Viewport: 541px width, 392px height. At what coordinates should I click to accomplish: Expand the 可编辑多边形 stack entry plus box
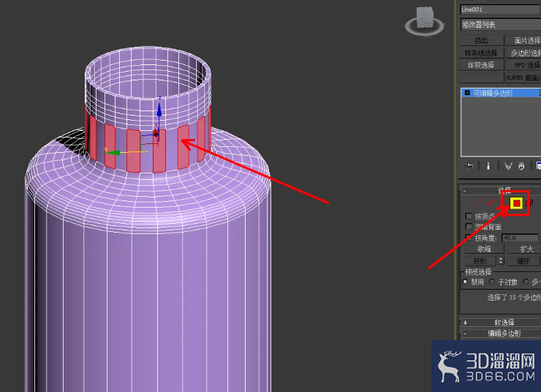(x=467, y=93)
